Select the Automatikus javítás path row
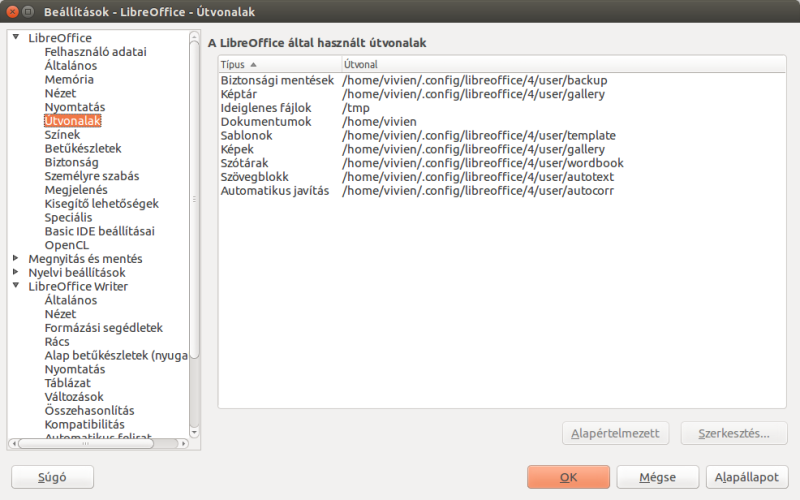Screen dimensions: 800x500 click(502, 190)
